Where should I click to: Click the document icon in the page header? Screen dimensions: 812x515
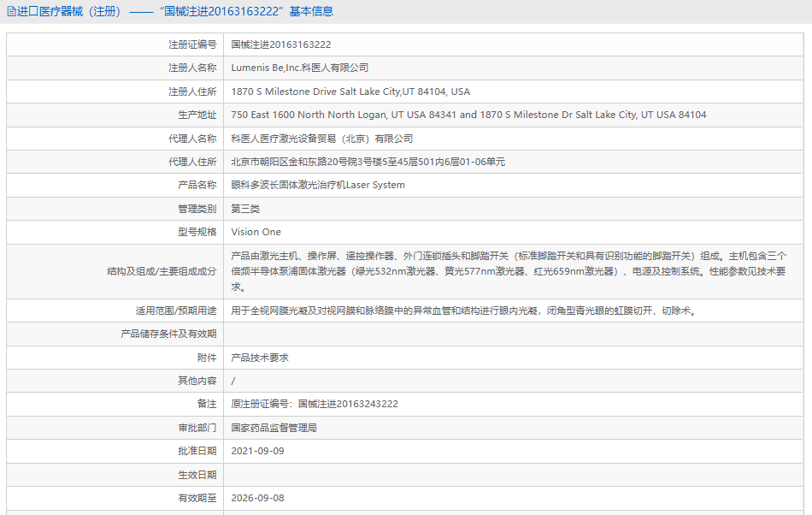click(x=11, y=11)
